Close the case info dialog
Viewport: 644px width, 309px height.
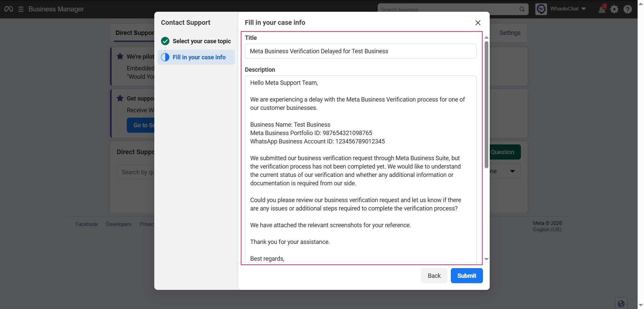(478, 23)
